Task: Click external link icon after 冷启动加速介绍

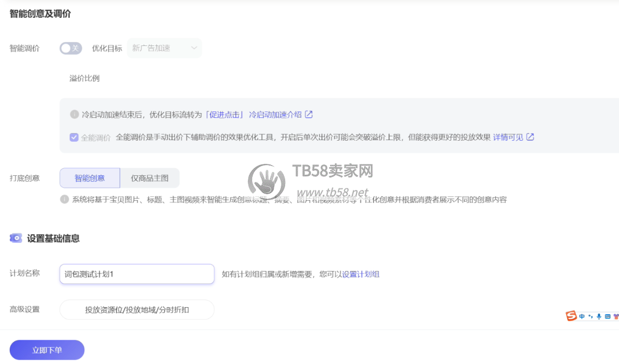Action: pyautogui.click(x=309, y=115)
